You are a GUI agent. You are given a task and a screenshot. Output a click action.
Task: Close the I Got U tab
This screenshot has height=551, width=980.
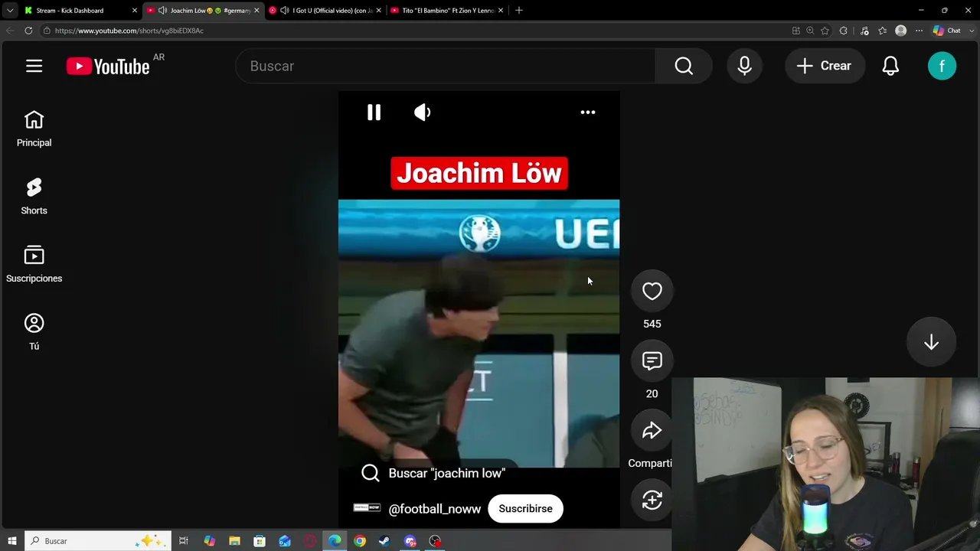pos(379,11)
